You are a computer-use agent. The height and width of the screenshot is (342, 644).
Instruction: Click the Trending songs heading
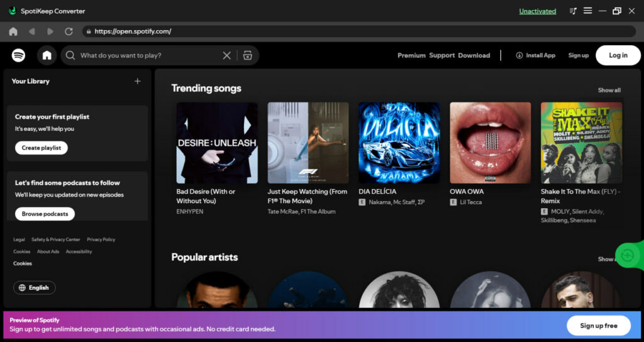pyautogui.click(x=206, y=88)
